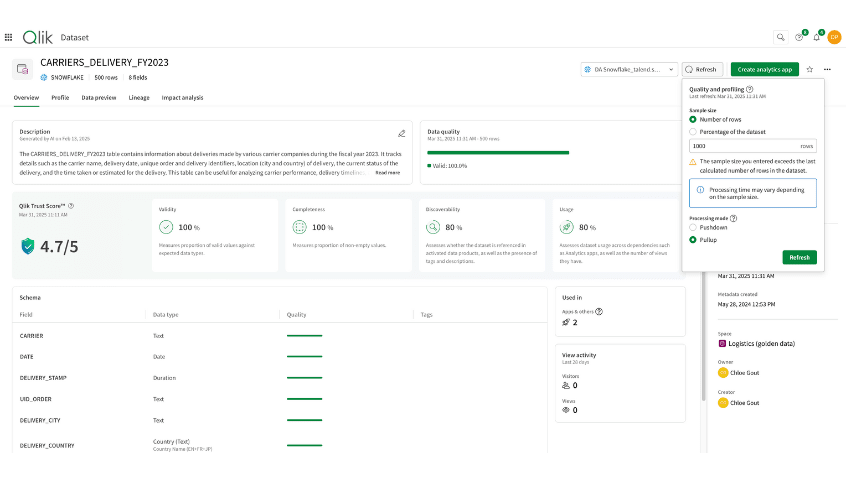Click the dataset title CARRIERS_DELIVERY_FY2023
This screenshot has width=846, height=496.
coord(104,63)
